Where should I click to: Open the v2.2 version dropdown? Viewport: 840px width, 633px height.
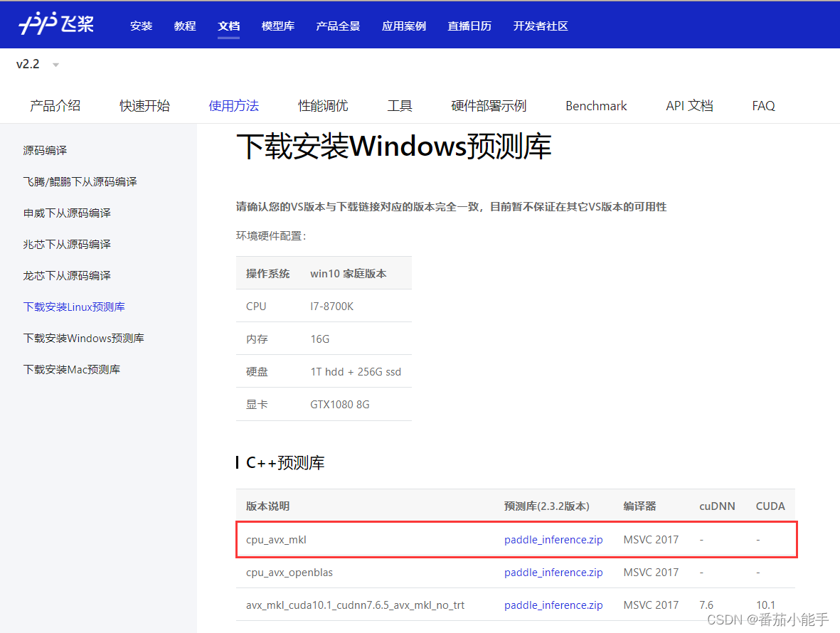(37, 64)
